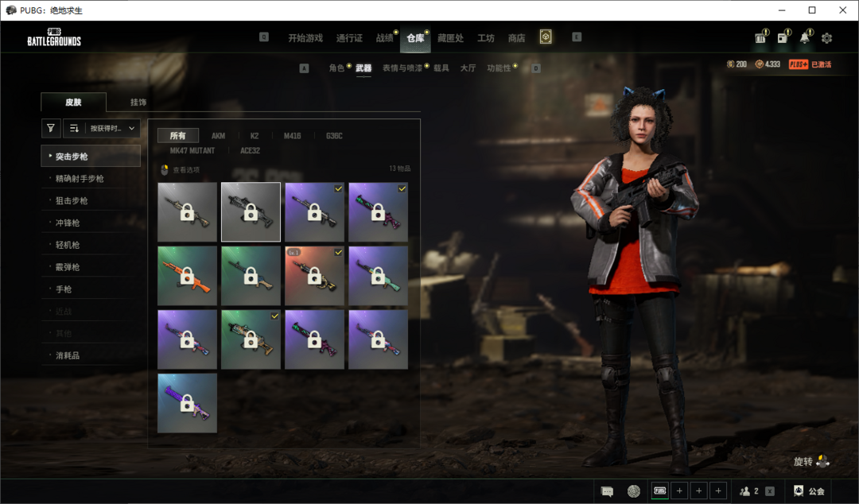This screenshot has height=504, width=859.
Task: Expand the 消耗品 category
Action: click(x=91, y=355)
